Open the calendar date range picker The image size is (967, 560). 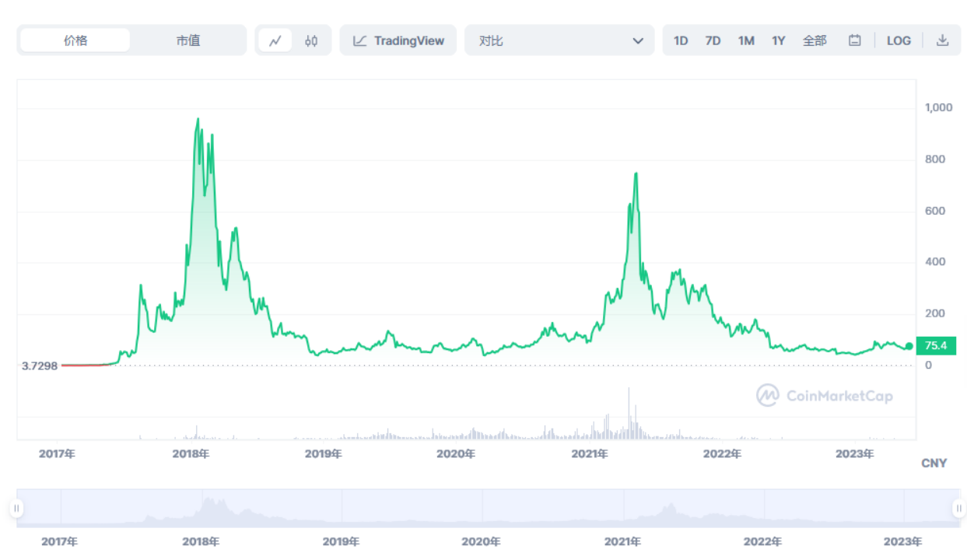(x=854, y=40)
